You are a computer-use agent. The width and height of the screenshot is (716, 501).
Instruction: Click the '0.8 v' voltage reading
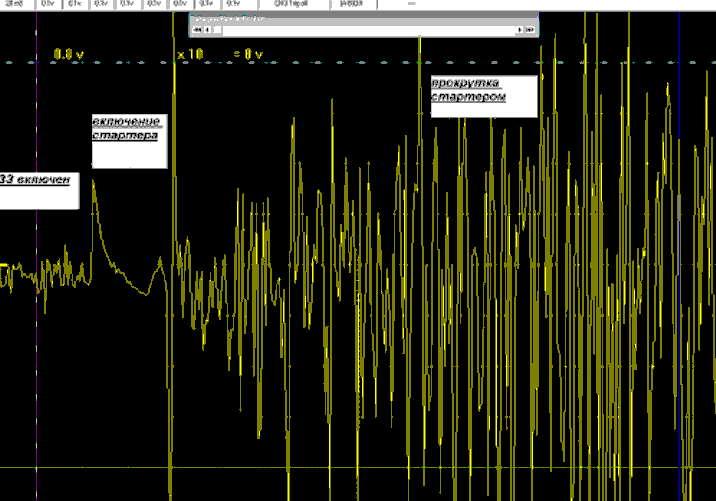[x=68, y=54]
